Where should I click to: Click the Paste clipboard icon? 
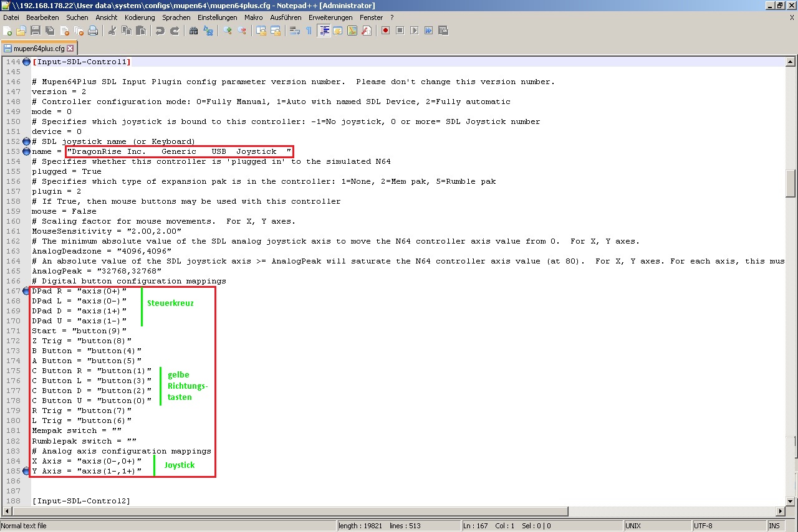pos(141,31)
